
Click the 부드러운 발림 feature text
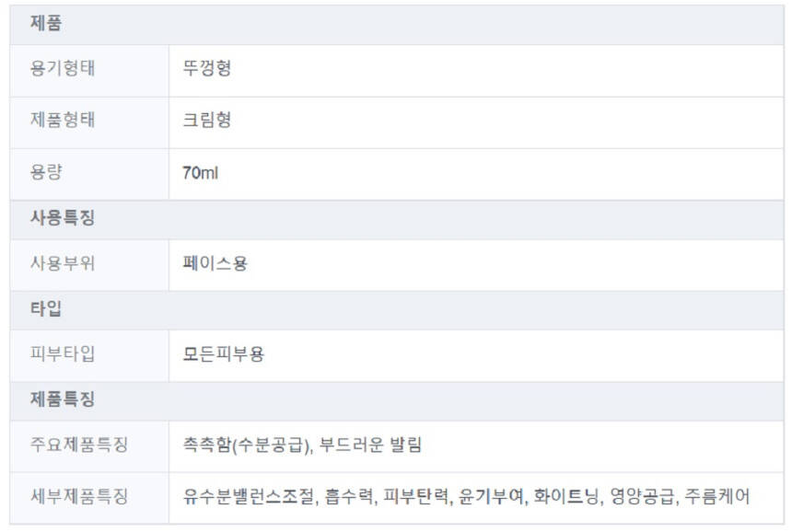coord(370,445)
